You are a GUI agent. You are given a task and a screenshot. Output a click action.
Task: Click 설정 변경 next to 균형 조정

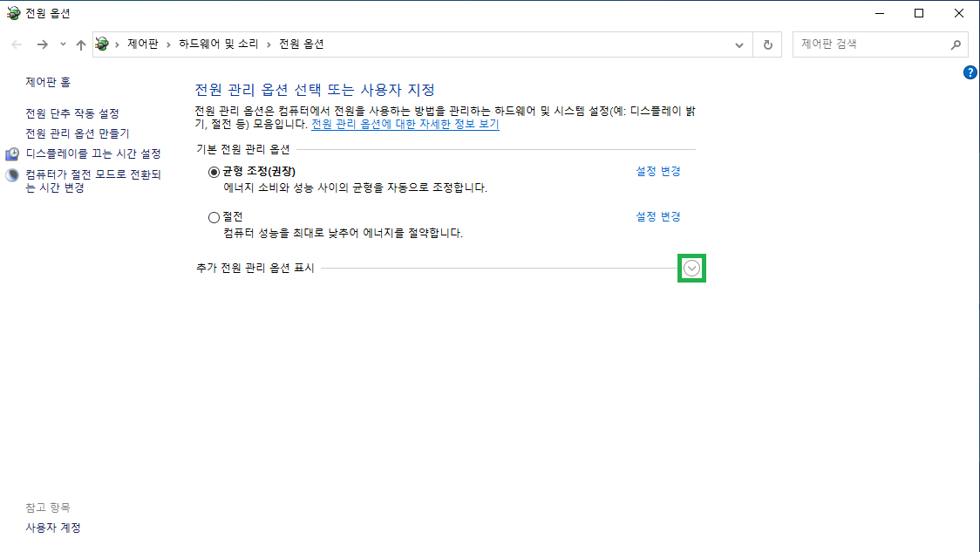point(657,171)
